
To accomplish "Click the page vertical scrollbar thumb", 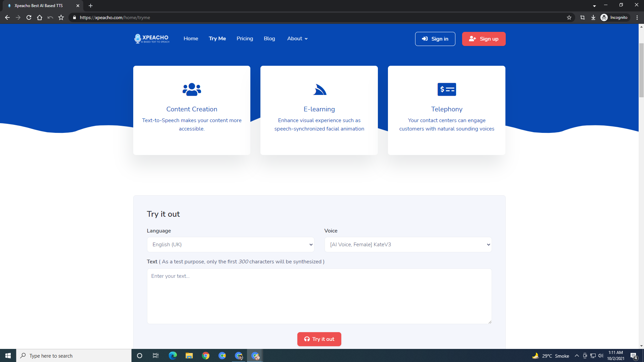I will pyautogui.click(x=641, y=70).
